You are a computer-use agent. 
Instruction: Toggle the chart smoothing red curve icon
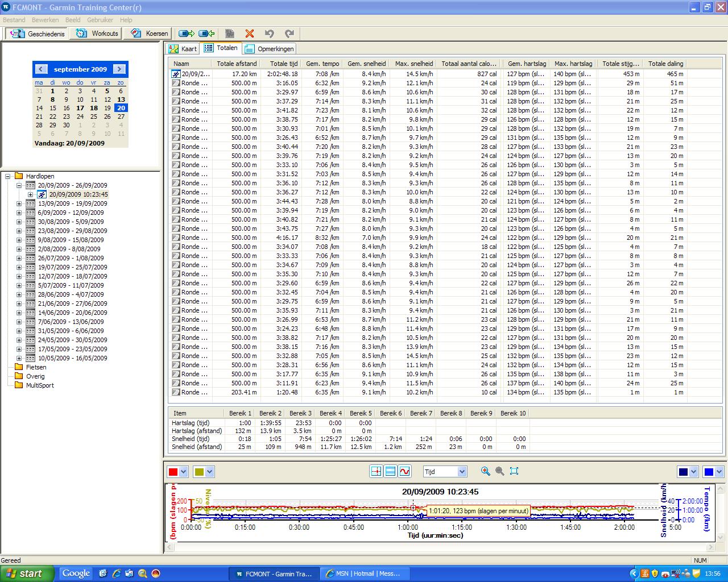pyautogui.click(x=404, y=471)
